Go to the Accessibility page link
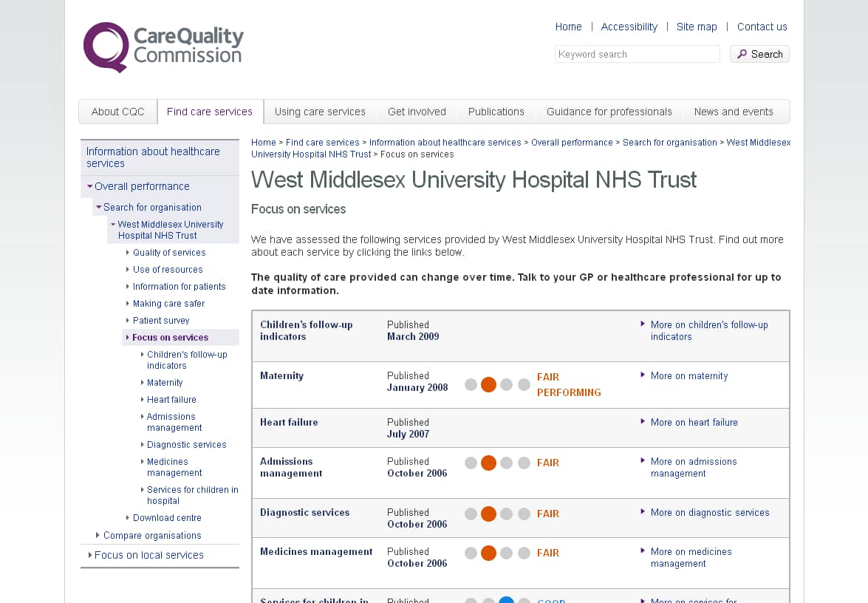This screenshot has width=868, height=603. click(629, 27)
